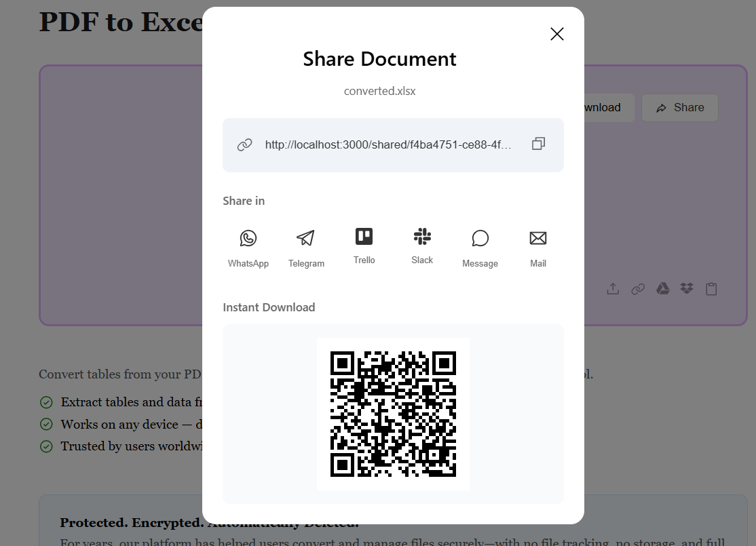Import a file from Google Drive
The width and height of the screenshot is (756, 546).
click(662, 289)
